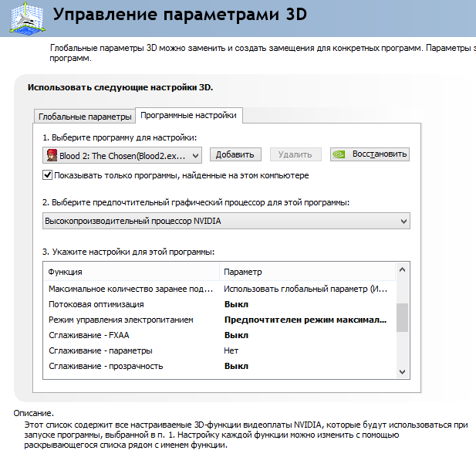Click the Удалить button
Image resolution: width=476 pixels, height=457 pixels.
pyautogui.click(x=295, y=154)
